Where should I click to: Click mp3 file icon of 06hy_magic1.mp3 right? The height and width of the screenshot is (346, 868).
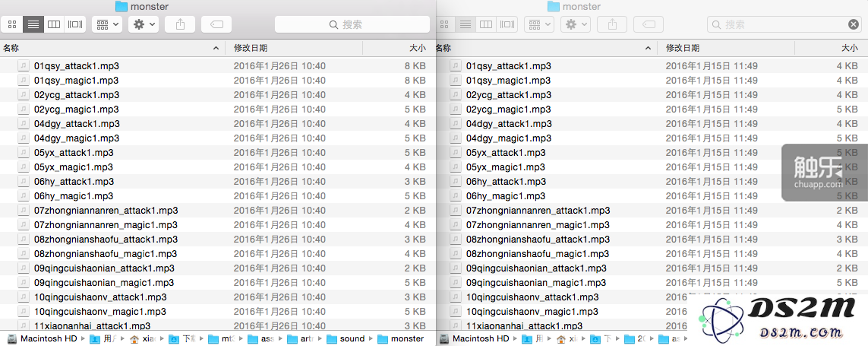pos(455,195)
